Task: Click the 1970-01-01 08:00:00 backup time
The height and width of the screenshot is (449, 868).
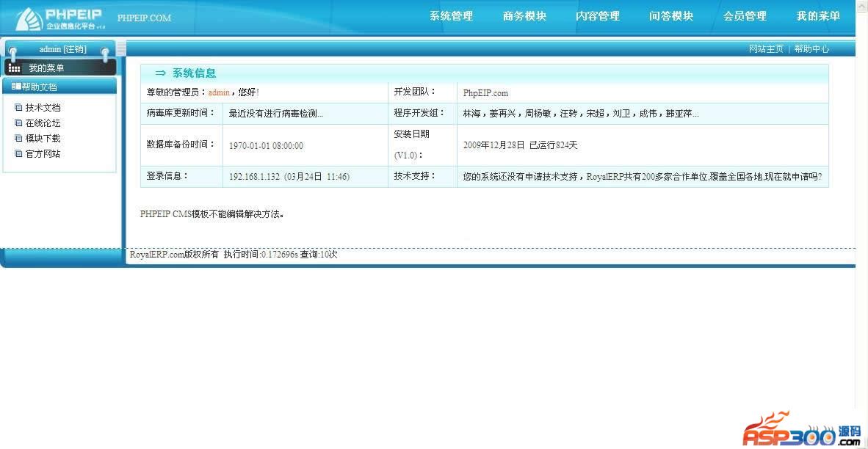Action: click(267, 146)
